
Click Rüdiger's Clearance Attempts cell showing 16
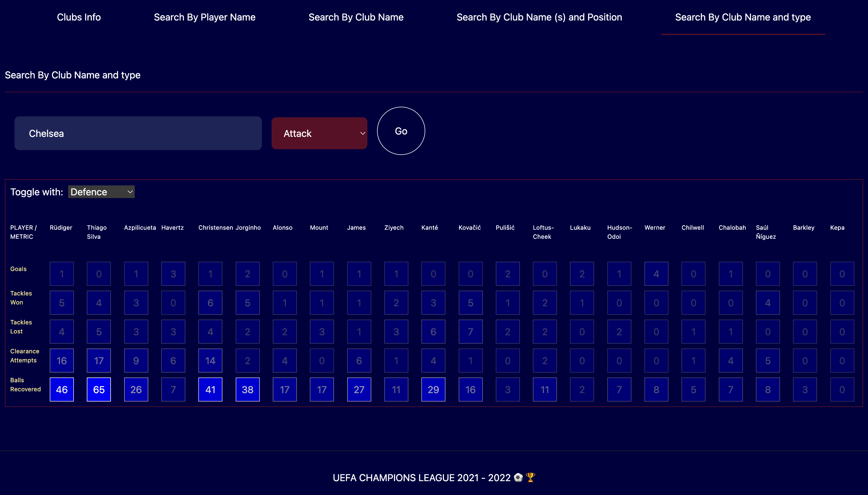[x=61, y=360]
